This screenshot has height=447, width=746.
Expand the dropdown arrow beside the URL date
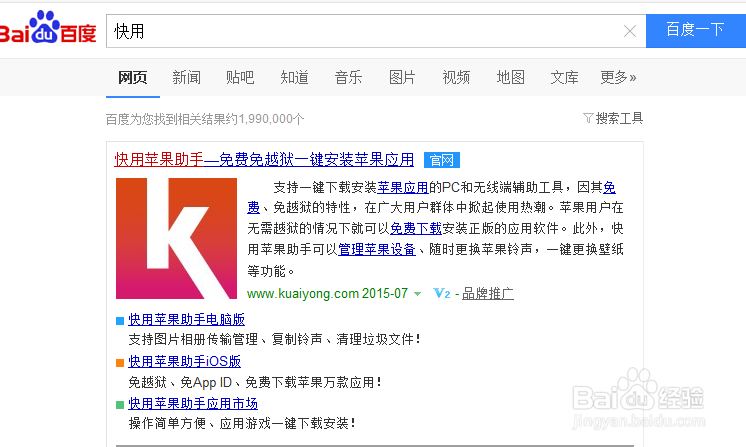tap(417, 294)
